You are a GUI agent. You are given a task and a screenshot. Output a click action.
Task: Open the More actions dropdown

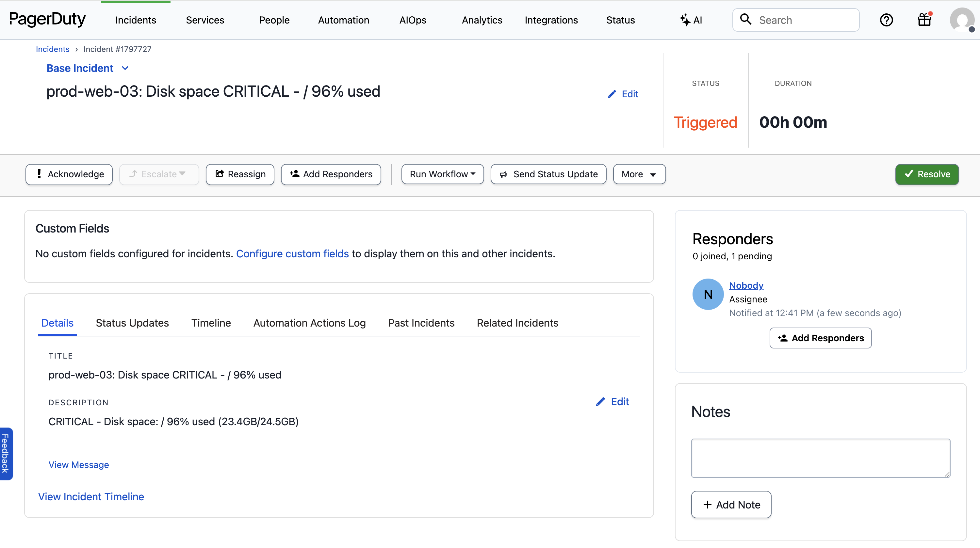click(x=639, y=174)
